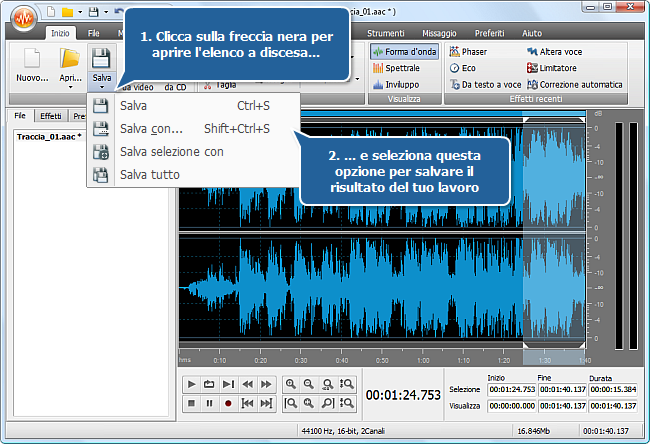Image resolution: width=650 pixels, height=444 pixels.
Task: Click the Correzione automatica button
Action: (x=574, y=85)
